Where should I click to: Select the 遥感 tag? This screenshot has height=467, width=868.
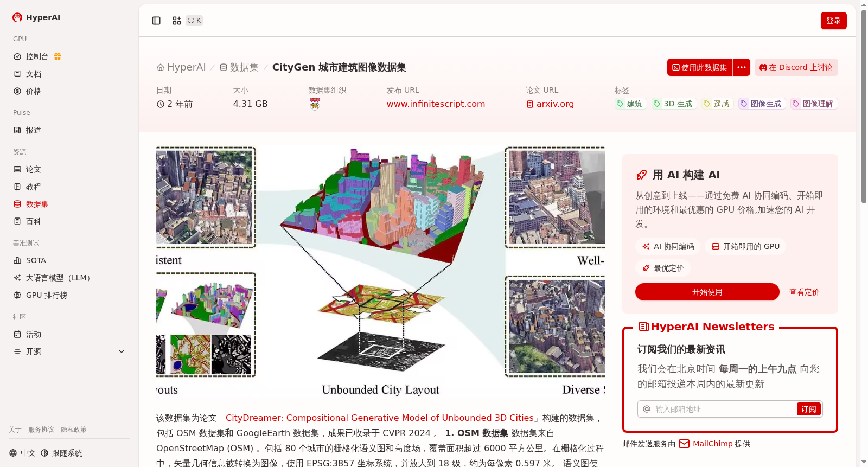tap(717, 104)
